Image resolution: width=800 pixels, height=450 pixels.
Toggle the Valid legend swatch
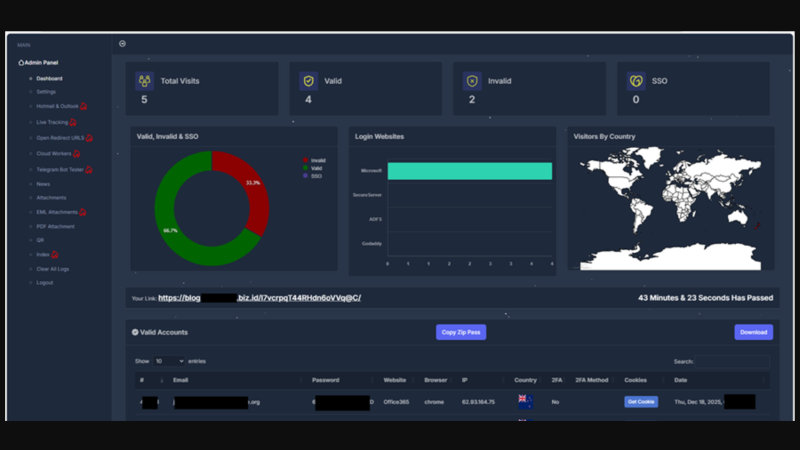pyautogui.click(x=306, y=168)
